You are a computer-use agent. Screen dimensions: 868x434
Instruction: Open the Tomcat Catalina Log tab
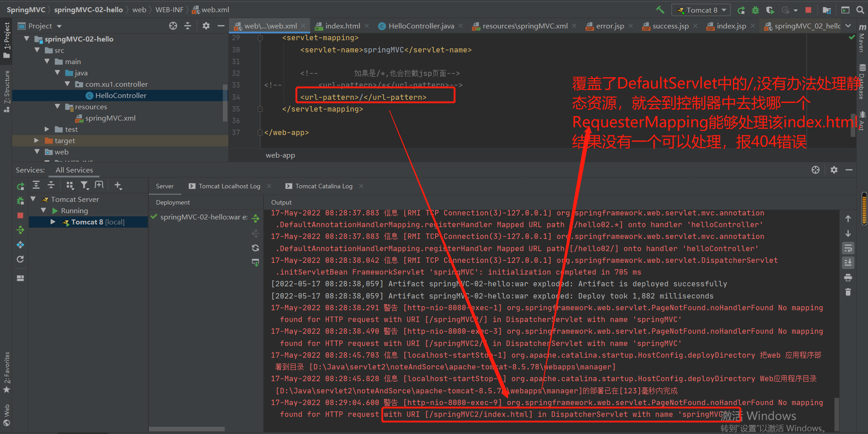(x=324, y=186)
